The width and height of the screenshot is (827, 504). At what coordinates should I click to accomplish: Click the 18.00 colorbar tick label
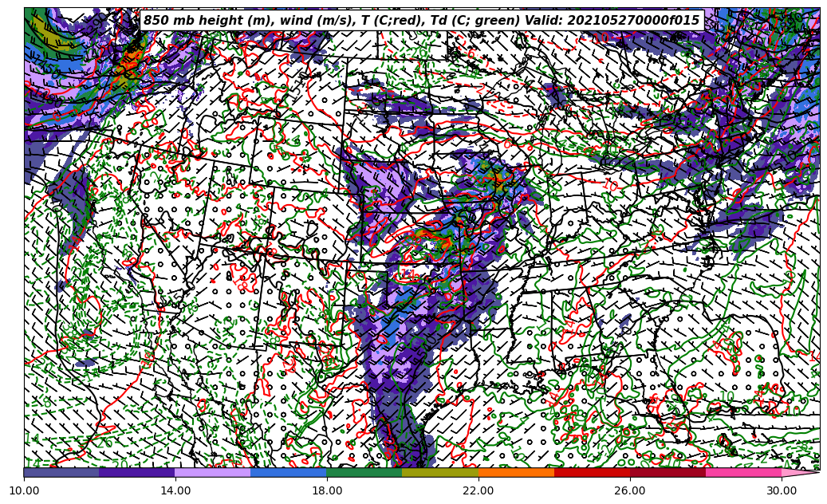point(327,491)
